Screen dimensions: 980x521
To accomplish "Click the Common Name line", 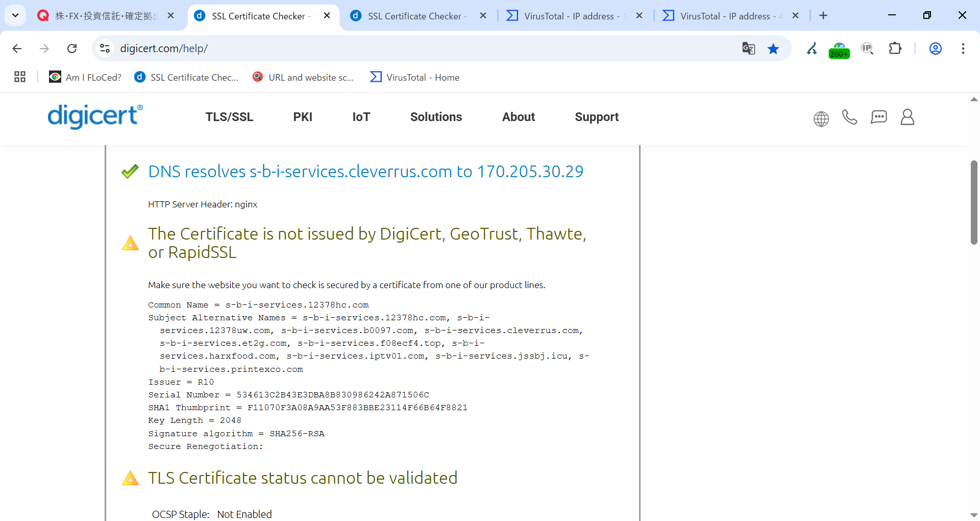I will (x=258, y=305).
